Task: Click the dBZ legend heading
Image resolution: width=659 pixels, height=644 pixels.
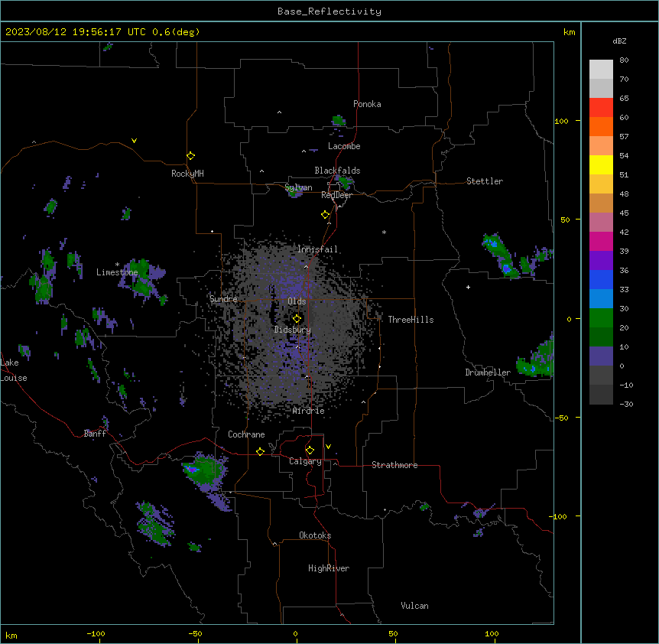Action: [619, 41]
